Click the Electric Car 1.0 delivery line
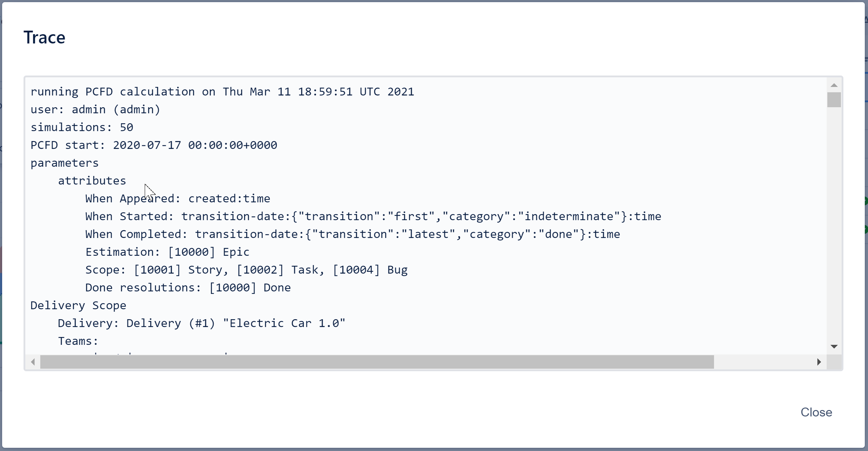The height and width of the screenshot is (451, 868). click(x=201, y=323)
